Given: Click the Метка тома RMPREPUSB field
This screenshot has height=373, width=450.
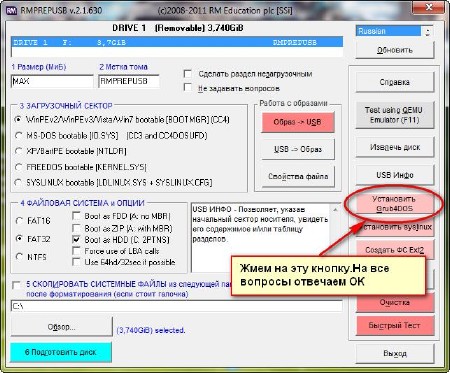Looking at the screenshot, I should tap(129, 81).
